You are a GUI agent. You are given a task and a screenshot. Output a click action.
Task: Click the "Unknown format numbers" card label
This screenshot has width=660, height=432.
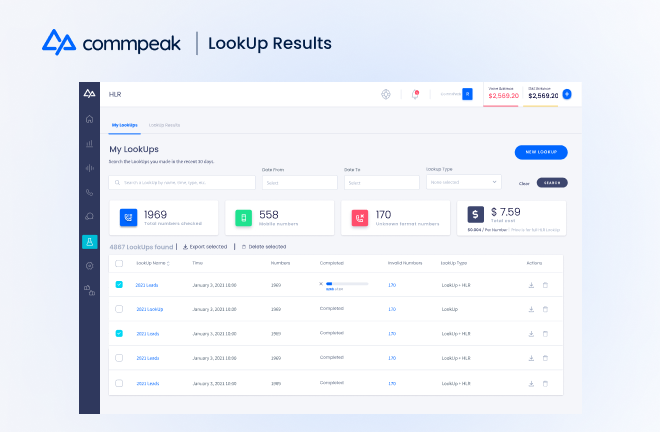[x=407, y=224]
